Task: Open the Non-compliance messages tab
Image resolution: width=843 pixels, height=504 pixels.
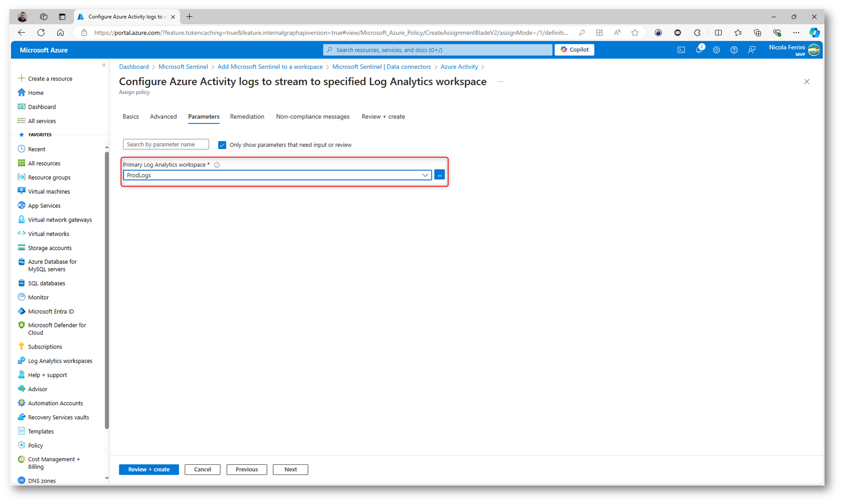Action: 312,116
